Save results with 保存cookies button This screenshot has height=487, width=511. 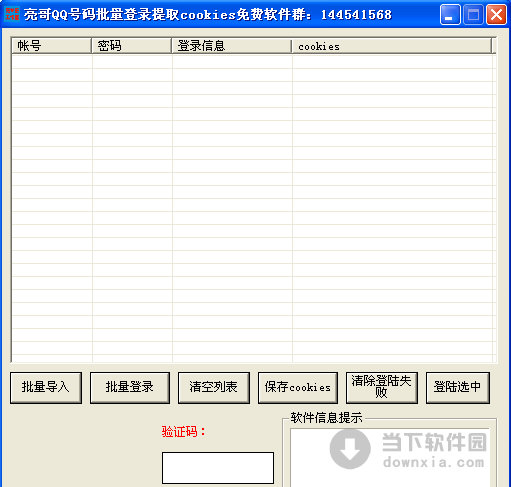(298, 388)
